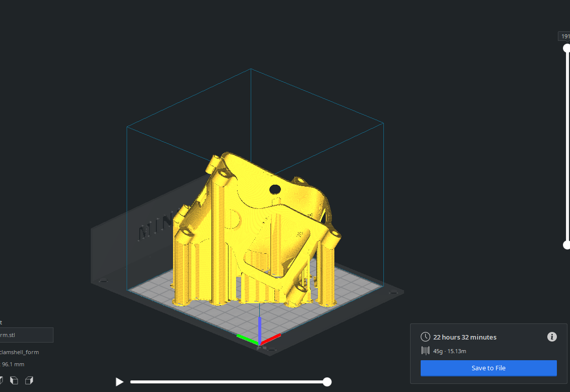
Task: Grab the top layer slider handle
Action: pyautogui.click(x=566, y=48)
